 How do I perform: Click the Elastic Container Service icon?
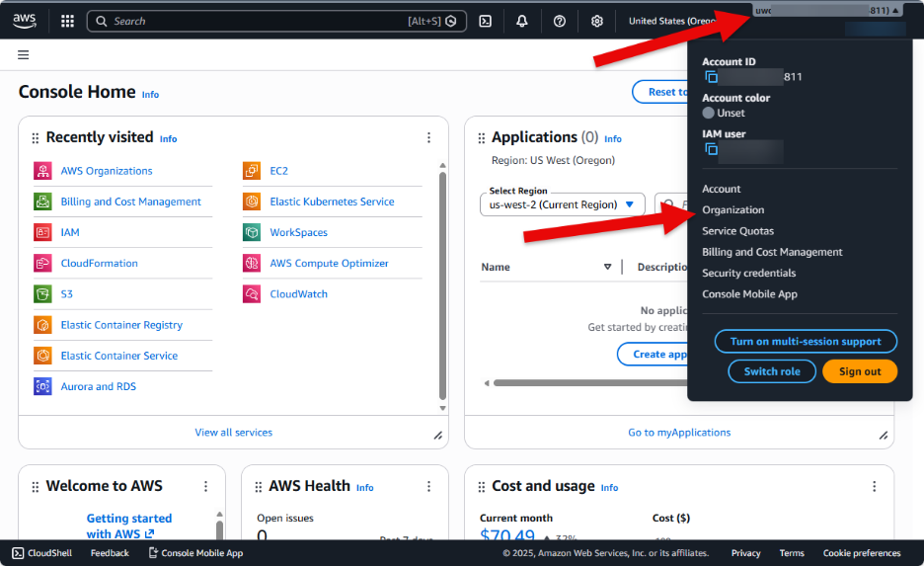(x=43, y=356)
